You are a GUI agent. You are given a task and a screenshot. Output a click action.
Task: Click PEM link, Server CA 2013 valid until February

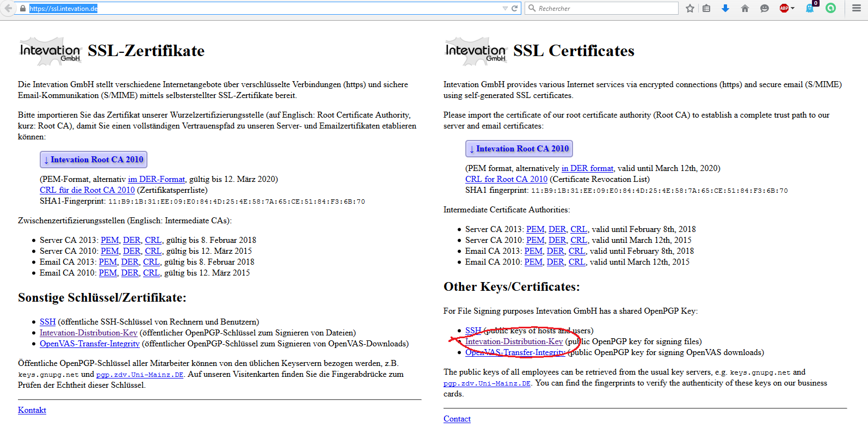coord(535,229)
